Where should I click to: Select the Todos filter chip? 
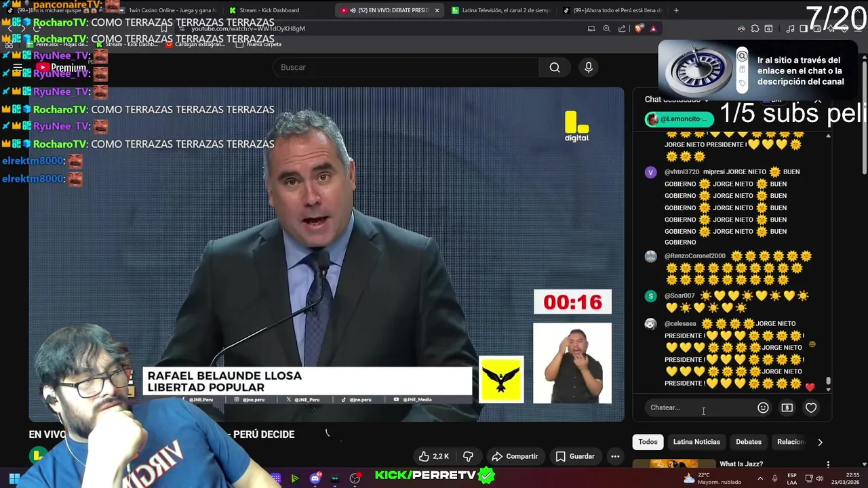648,442
